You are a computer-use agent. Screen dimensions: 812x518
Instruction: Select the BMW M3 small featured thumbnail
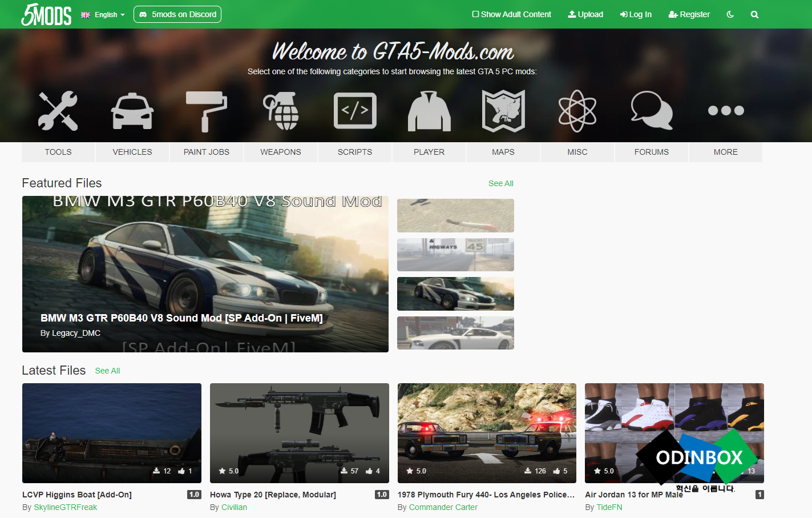(455, 294)
